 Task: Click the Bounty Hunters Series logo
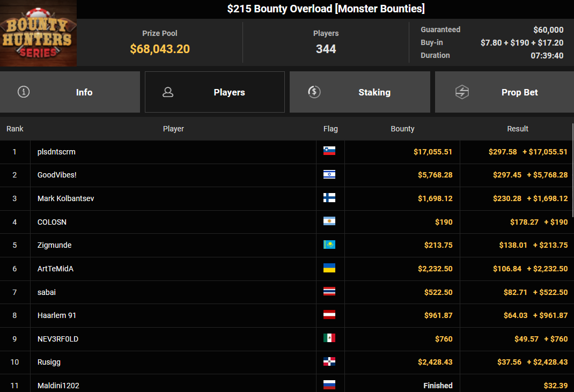38,33
